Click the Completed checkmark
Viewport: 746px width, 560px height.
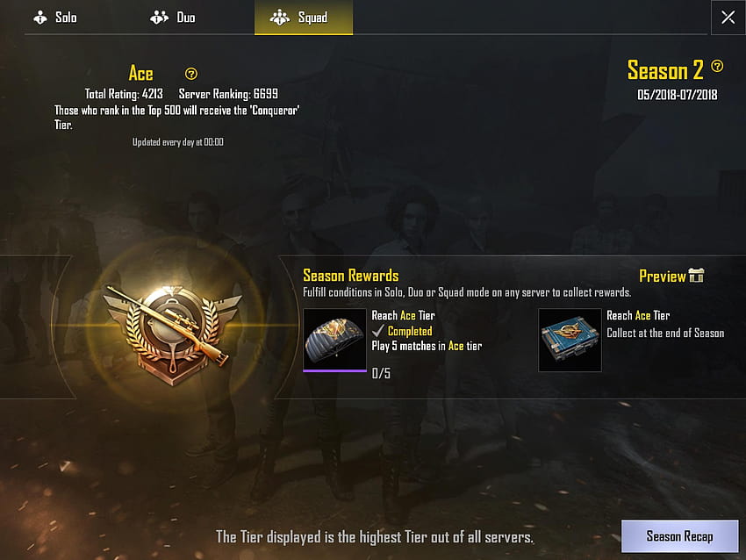(x=377, y=331)
